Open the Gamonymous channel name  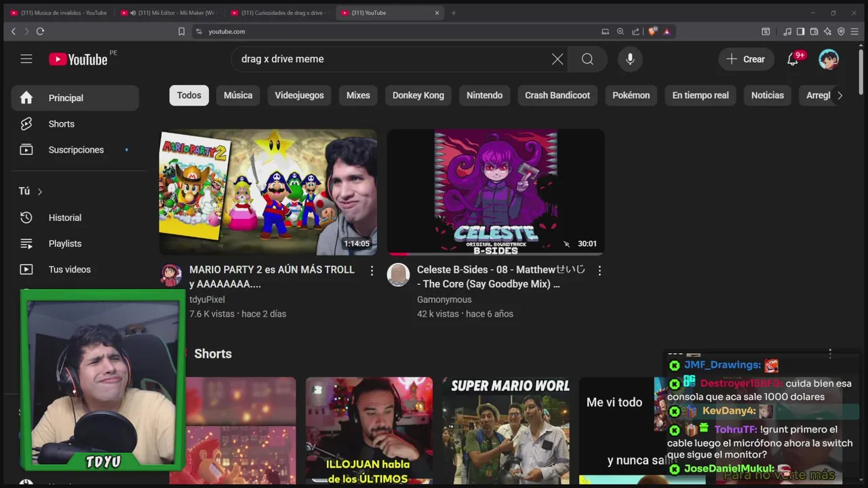point(444,300)
